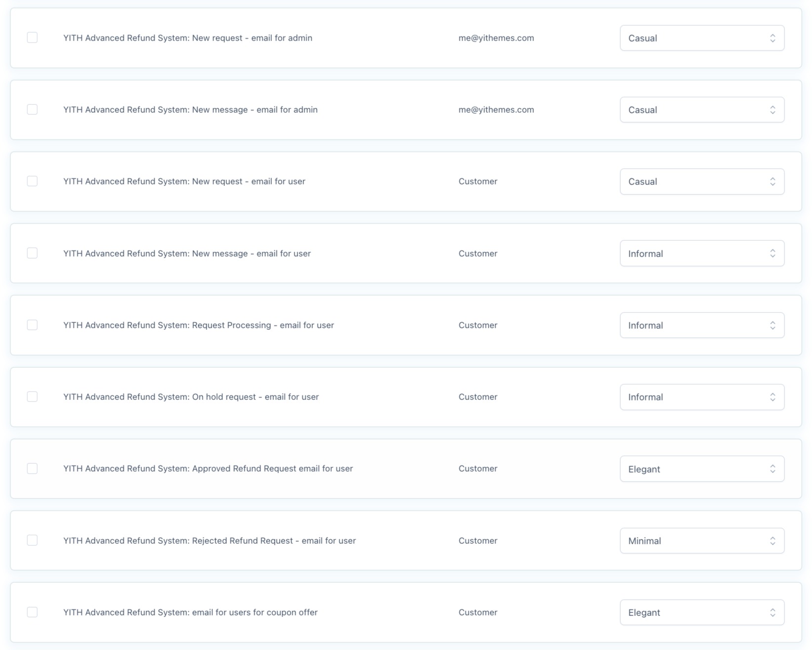Click 'New message - email for user' title
The width and height of the screenshot is (812, 650).
187,254
